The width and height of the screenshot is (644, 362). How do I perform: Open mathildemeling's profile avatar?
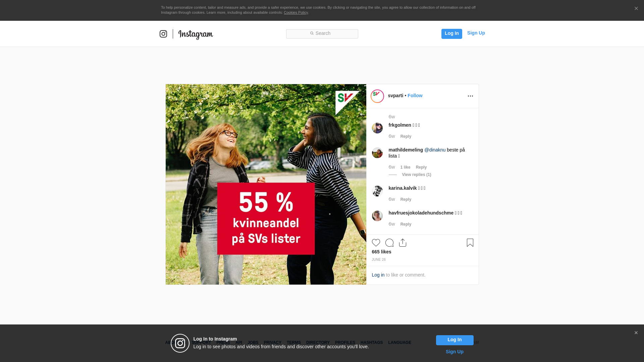pos(377,153)
